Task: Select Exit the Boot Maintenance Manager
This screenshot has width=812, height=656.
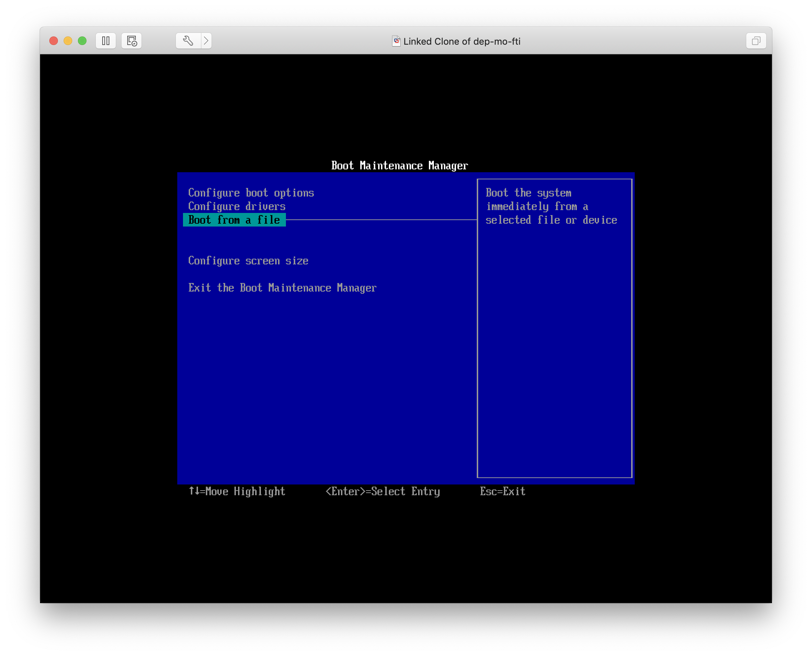Action: coord(282,288)
